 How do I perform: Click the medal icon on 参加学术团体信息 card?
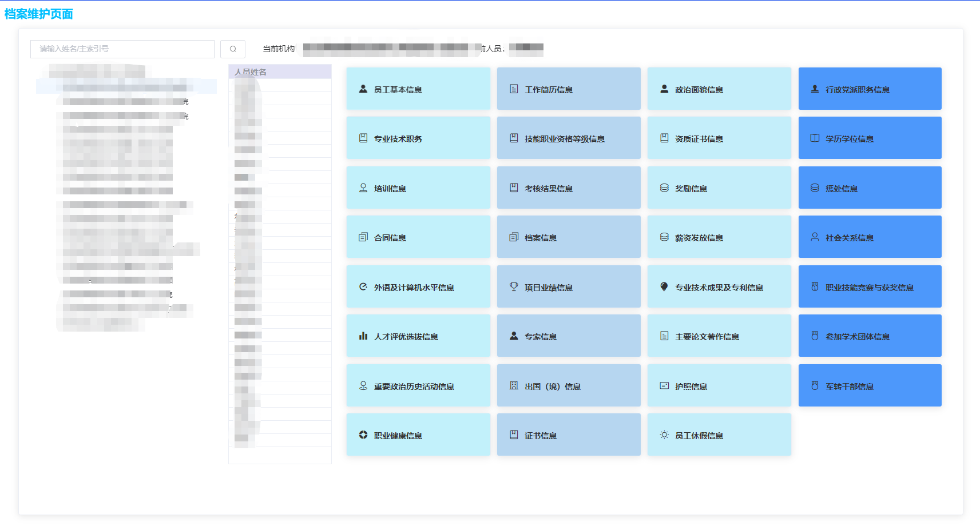coord(815,336)
